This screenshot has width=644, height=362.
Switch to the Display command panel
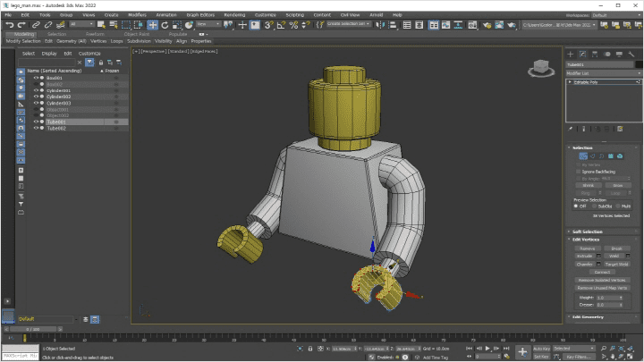pos(619,55)
